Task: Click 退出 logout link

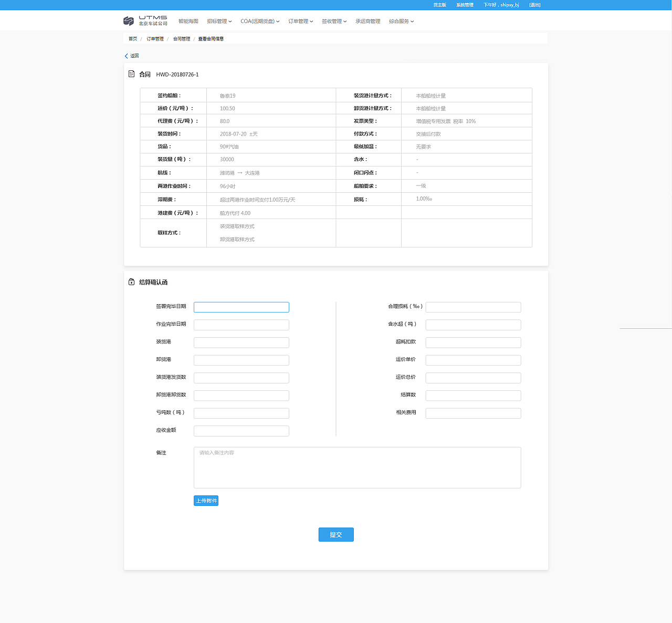Action: tap(534, 5)
